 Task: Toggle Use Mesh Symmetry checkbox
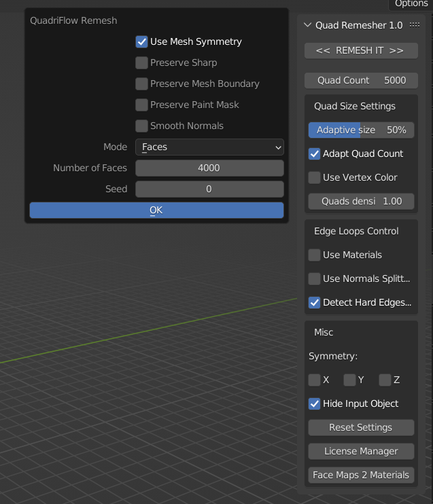[142, 41]
